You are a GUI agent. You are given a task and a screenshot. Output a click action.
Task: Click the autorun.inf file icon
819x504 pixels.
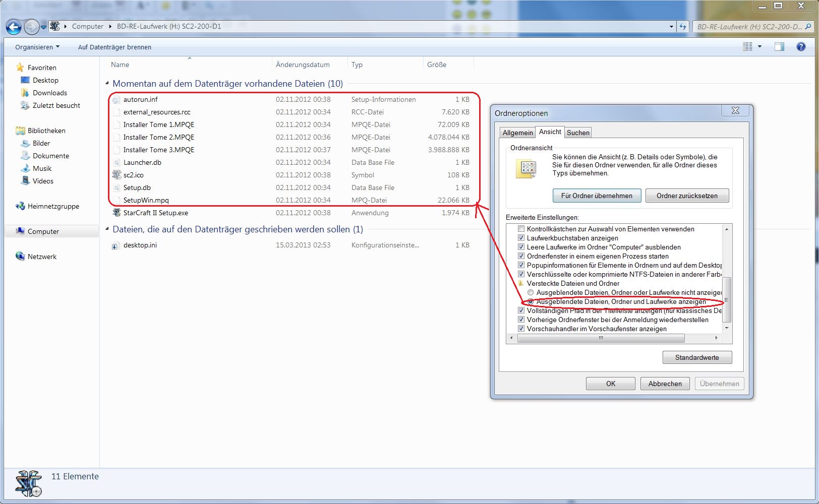click(116, 99)
